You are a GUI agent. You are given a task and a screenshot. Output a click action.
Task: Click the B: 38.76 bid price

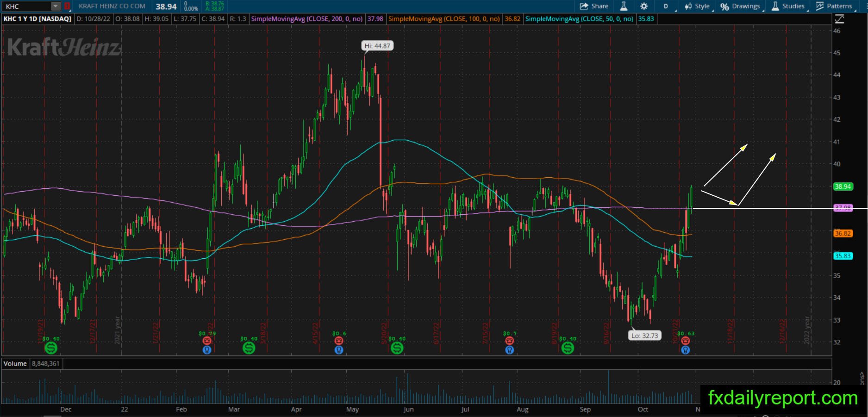214,3
